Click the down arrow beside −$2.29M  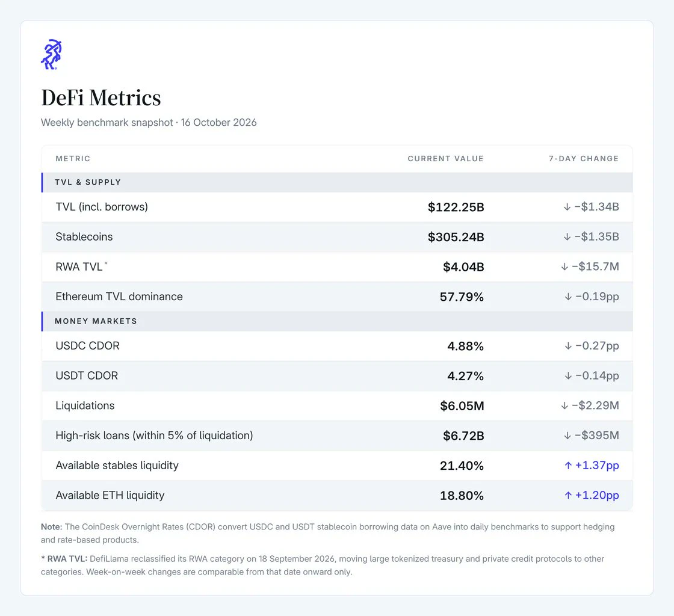[564, 406]
